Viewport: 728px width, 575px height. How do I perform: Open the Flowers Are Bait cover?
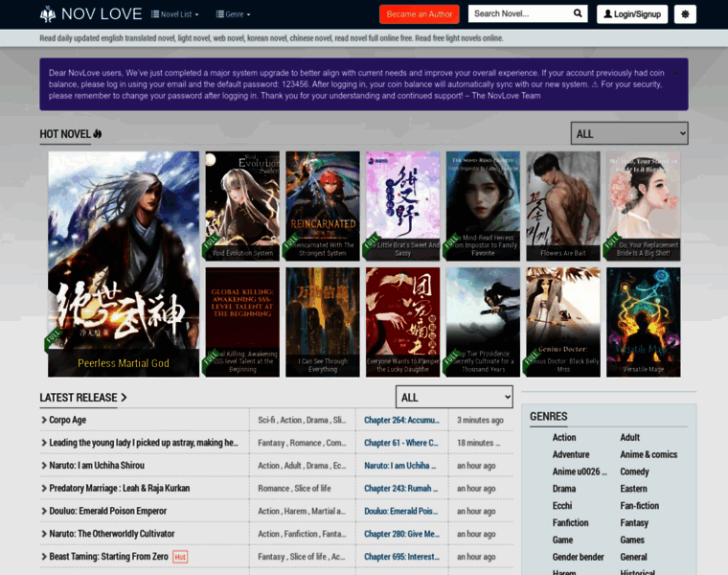pyautogui.click(x=563, y=206)
